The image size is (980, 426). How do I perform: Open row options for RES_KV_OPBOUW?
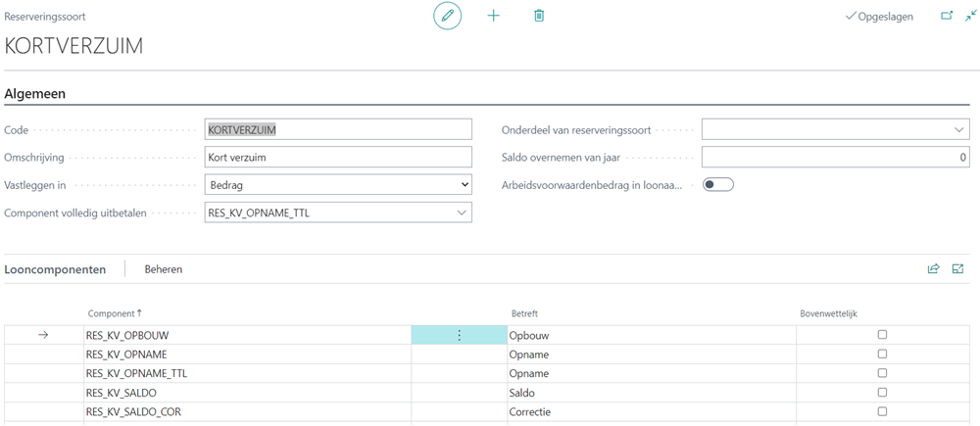pyautogui.click(x=459, y=335)
